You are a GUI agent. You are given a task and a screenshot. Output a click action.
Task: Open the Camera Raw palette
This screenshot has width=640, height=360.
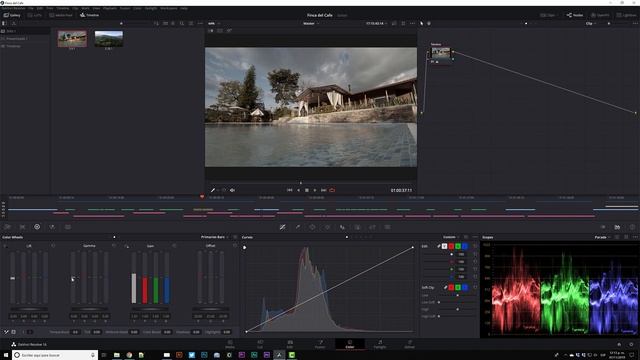tap(7, 227)
